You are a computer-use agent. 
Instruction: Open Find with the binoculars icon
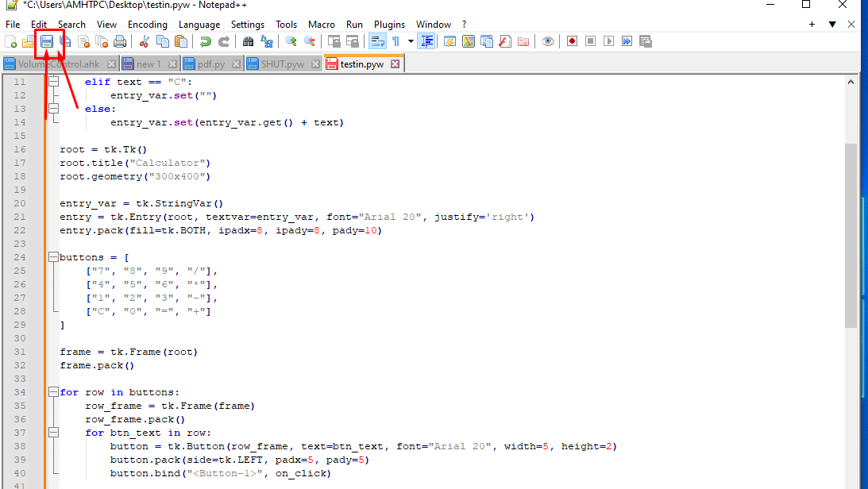pos(249,41)
